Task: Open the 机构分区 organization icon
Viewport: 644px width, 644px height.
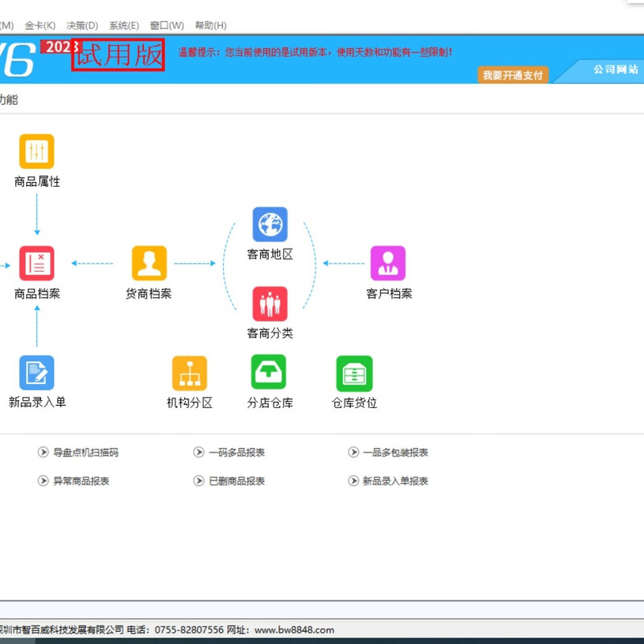Action: click(x=189, y=373)
